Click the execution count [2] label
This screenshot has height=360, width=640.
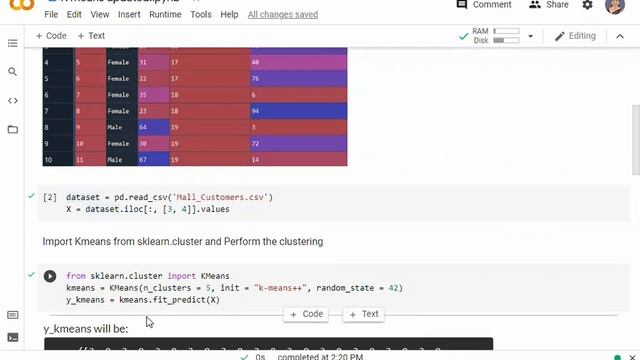click(50, 198)
